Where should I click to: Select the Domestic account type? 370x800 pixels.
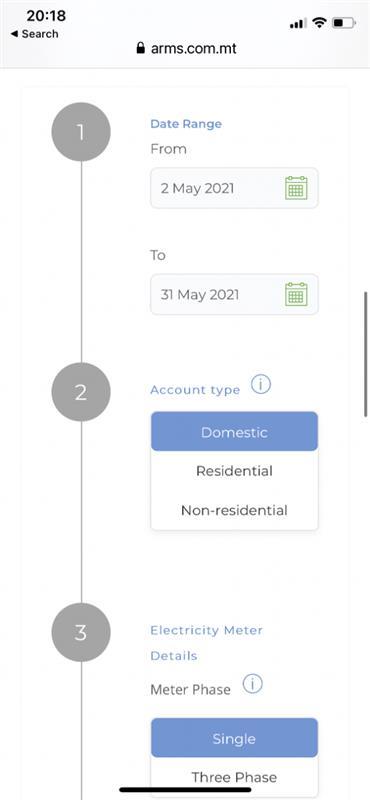pyautogui.click(x=234, y=432)
